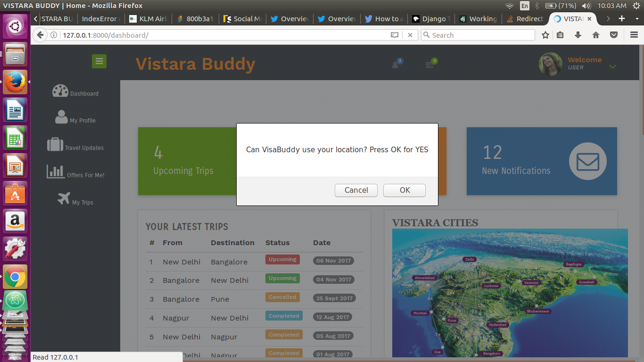Open the battery 71% indicator
This screenshot has height=362, width=644.
[561, 6]
